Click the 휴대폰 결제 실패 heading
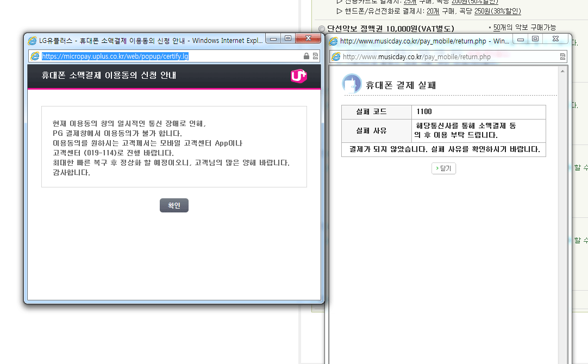588x364 pixels. point(401,85)
